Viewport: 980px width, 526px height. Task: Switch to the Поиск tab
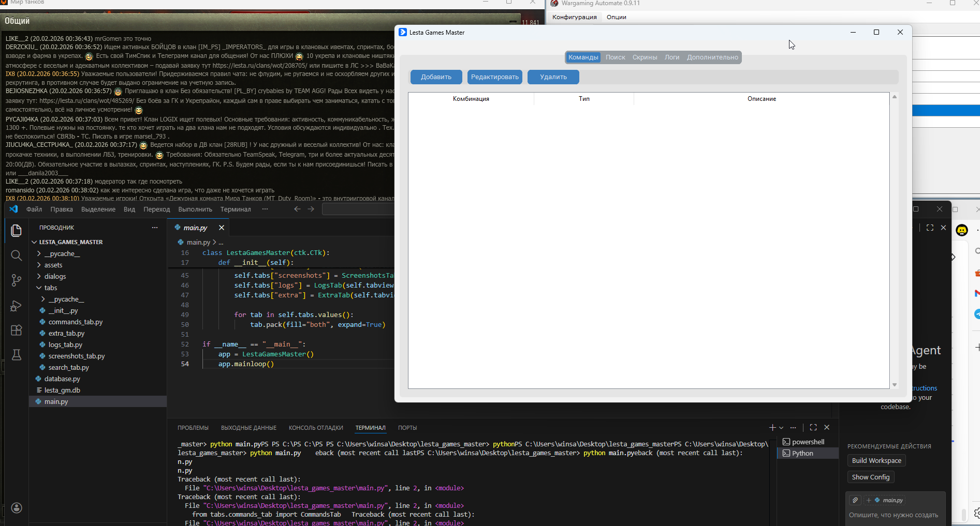(x=615, y=57)
